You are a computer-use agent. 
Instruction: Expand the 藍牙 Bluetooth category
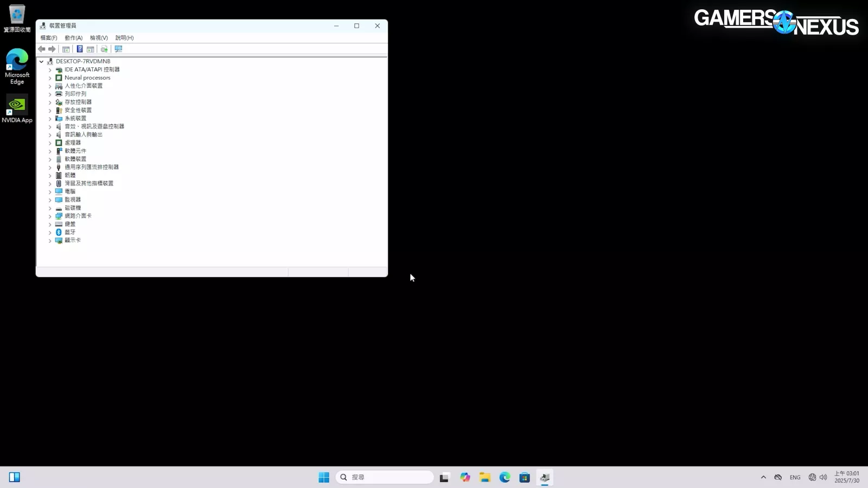coord(50,233)
